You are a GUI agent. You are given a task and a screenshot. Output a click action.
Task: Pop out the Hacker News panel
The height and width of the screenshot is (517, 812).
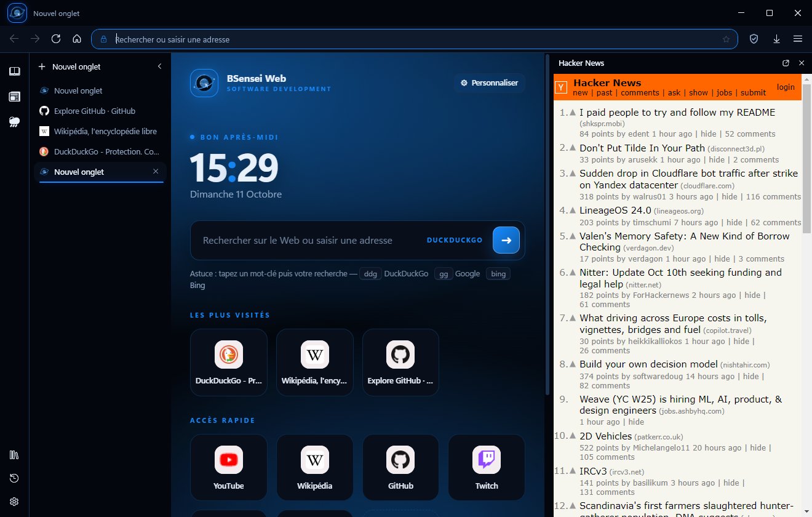point(786,63)
